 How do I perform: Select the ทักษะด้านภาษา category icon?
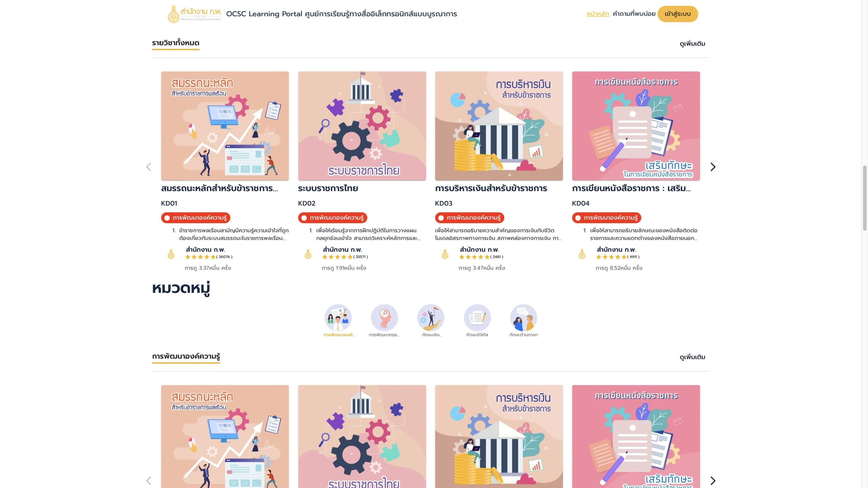pos(524,318)
